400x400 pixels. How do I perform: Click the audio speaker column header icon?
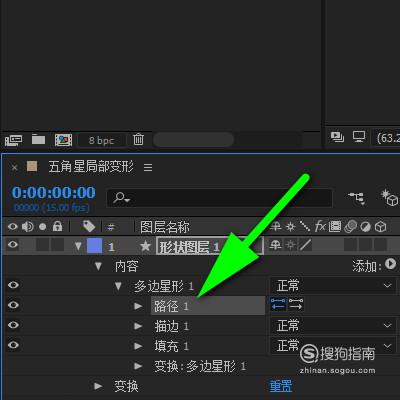27,227
